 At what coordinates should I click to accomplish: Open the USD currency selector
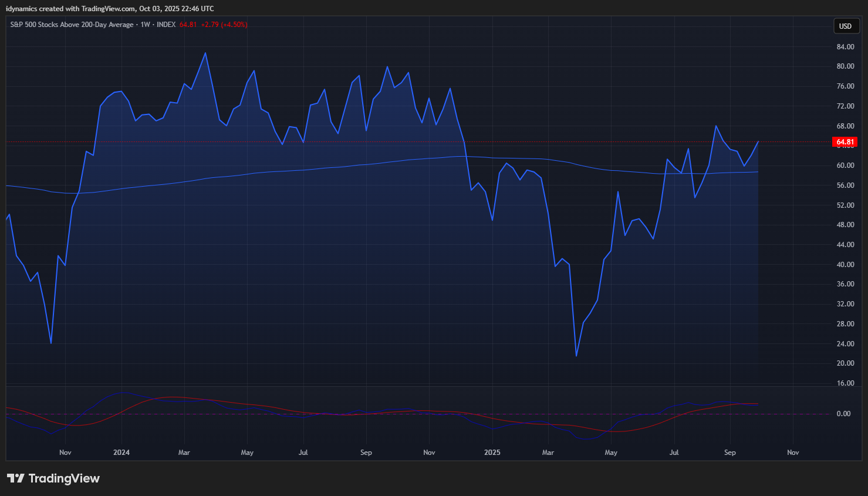pos(845,26)
